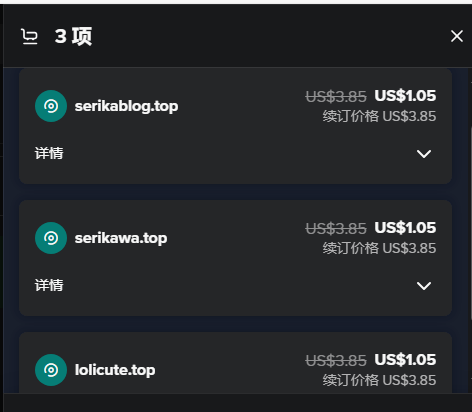The image size is (472, 412).
Task: Click the US$1.05 price for serikawa.top
Action: tap(405, 228)
